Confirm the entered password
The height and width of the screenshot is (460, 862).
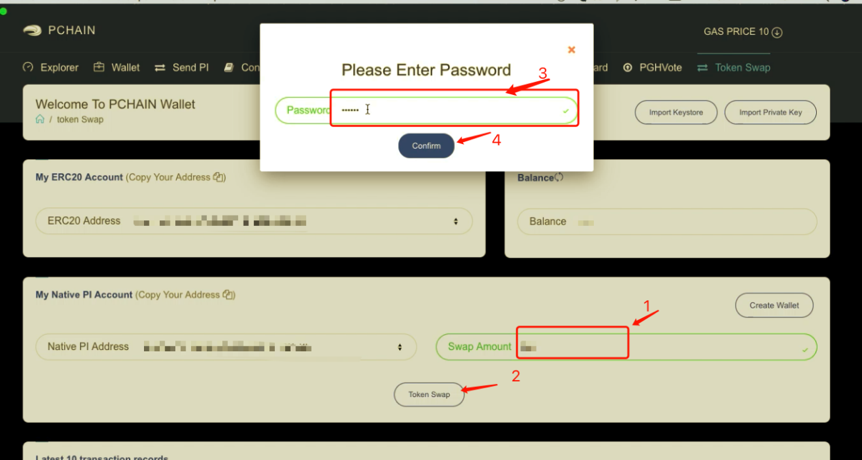427,146
